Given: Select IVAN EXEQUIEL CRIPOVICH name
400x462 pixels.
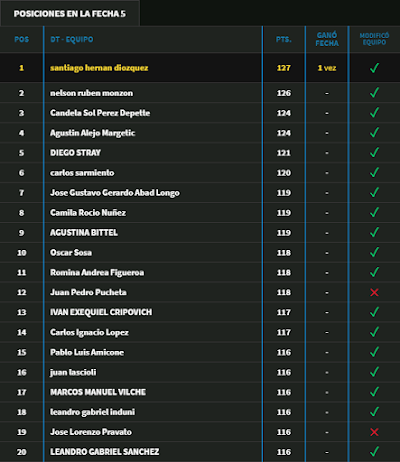Looking at the screenshot, I should (x=101, y=312).
